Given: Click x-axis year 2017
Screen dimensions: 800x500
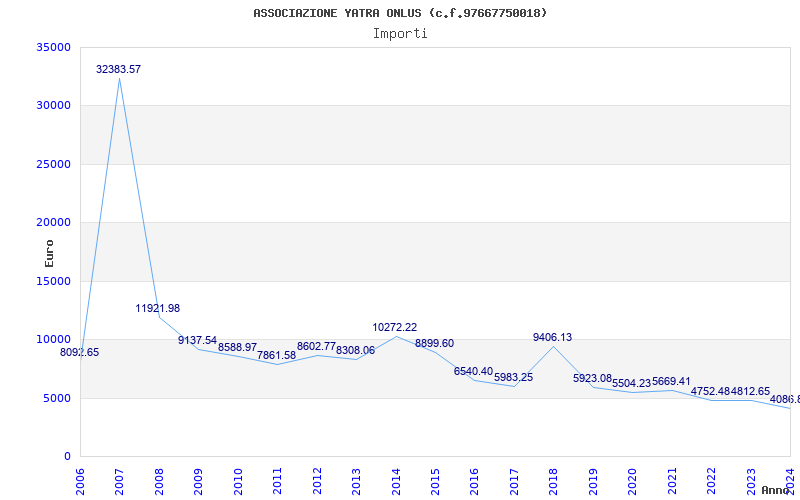Looking at the screenshot, I should coord(514,481).
